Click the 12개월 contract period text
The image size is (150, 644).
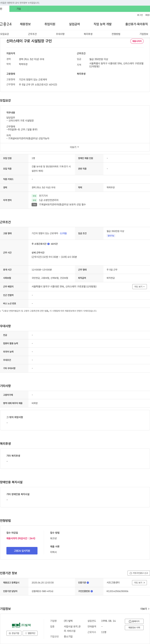click(x=63, y=233)
